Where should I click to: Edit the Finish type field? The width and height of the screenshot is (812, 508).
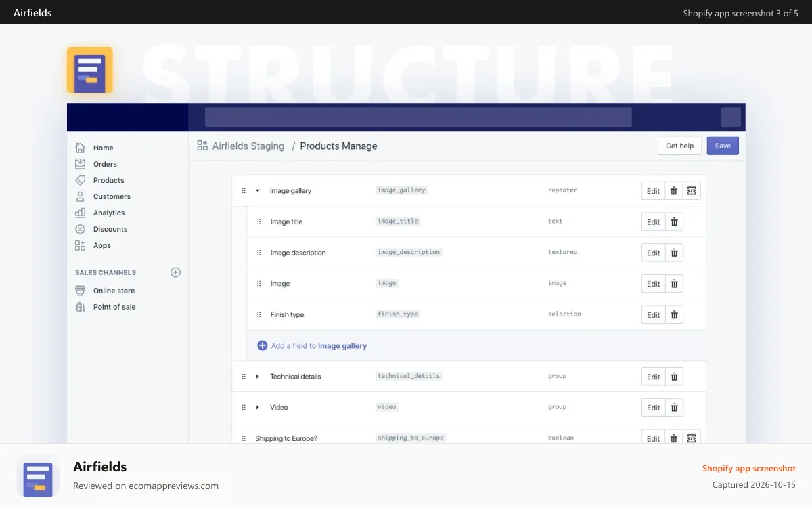653,315
